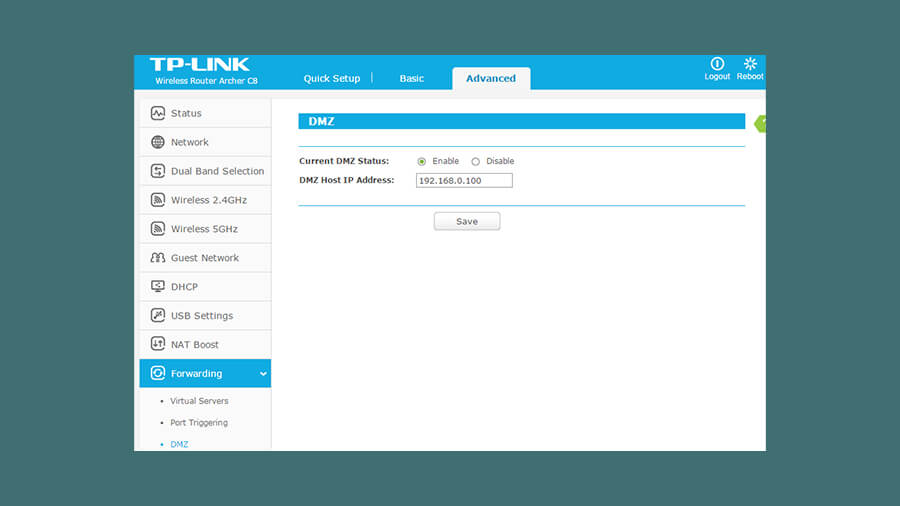Click the Save button
The width and height of the screenshot is (900, 506).
pos(467,221)
